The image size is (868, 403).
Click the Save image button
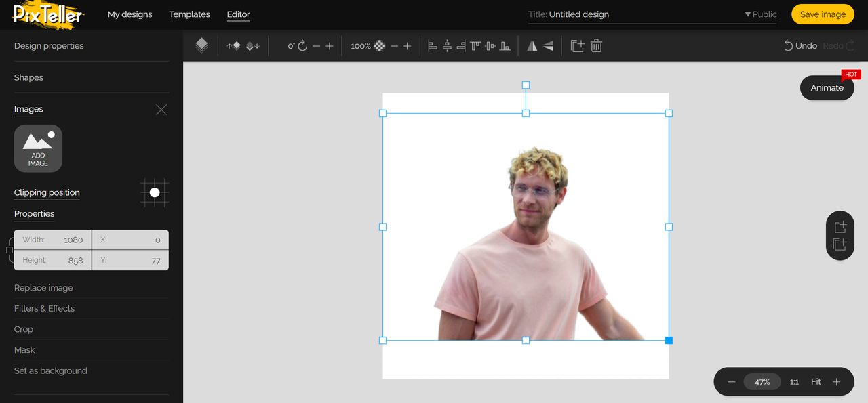coord(823,14)
